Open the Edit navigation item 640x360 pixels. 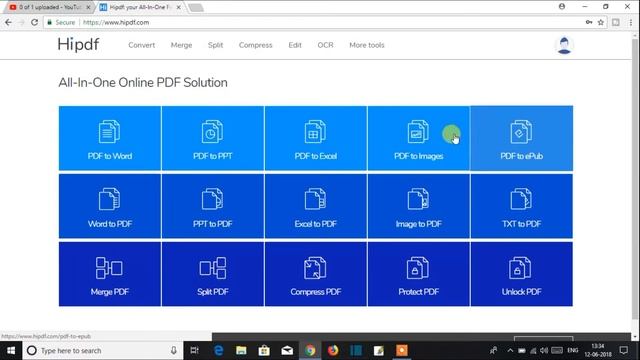pyautogui.click(x=295, y=45)
